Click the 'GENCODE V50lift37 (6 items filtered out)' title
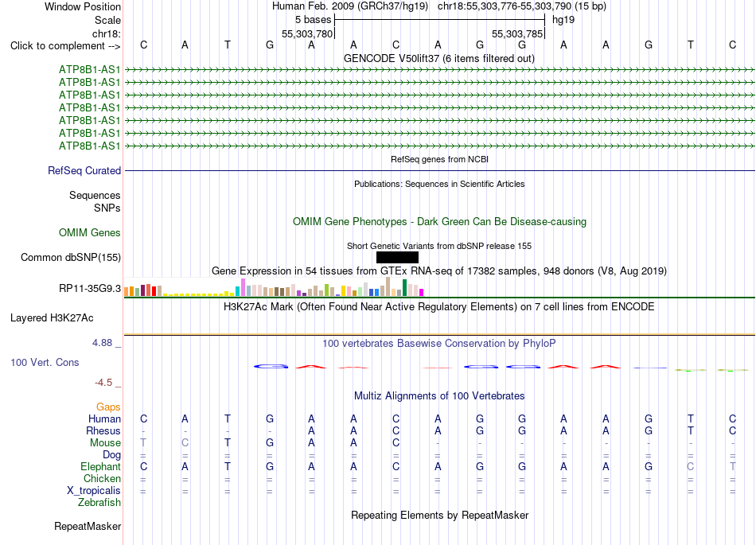Screen dimensions: 756x545 [x=439, y=58]
